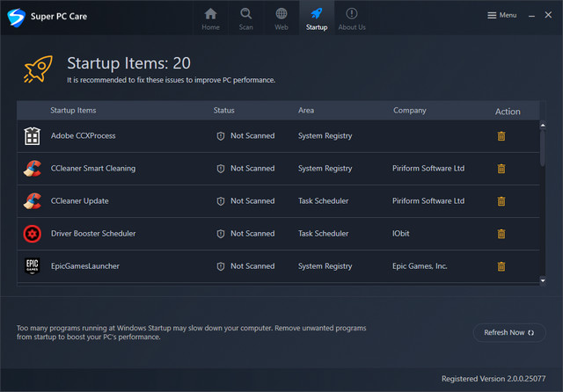This screenshot has height=392, width=563.
Task: Delete Driver Booster Scheduler entry
Action: (501, 234)
